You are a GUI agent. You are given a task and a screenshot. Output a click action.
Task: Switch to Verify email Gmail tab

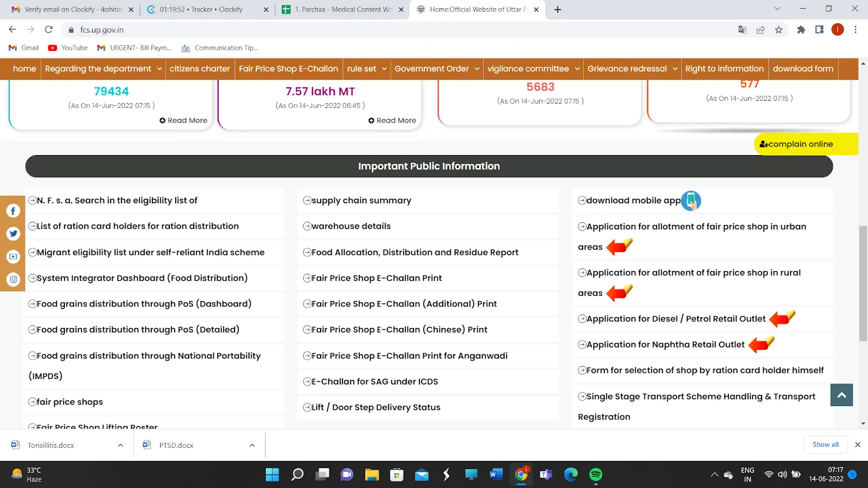pyautogui.click(x=73, y=9)
